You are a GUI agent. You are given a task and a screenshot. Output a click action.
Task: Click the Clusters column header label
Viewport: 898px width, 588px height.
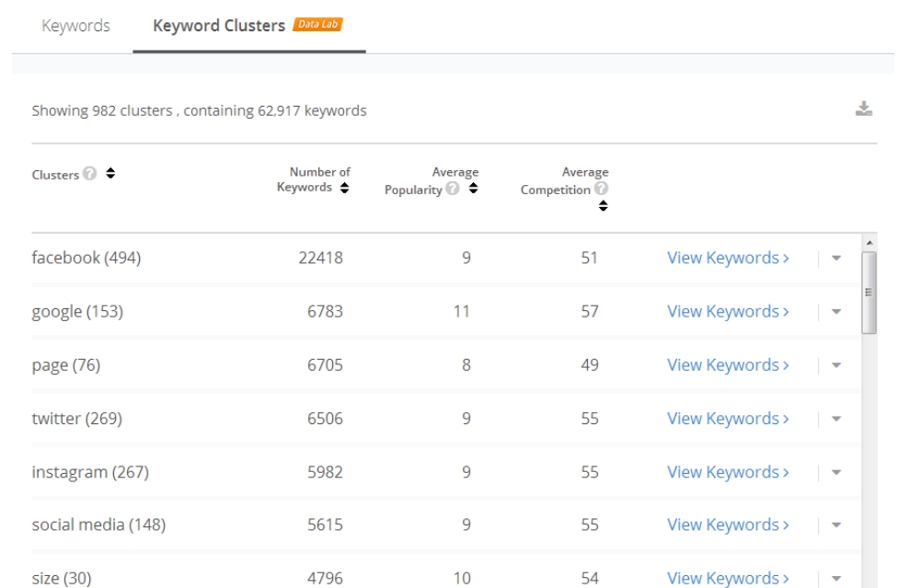point(55,175)
